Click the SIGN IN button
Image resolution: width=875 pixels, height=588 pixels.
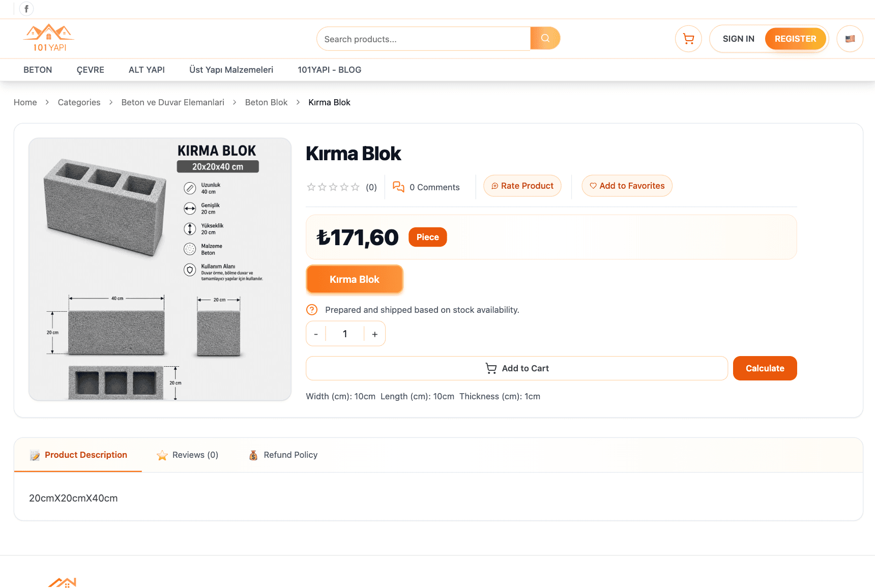(x=738, y=39)
